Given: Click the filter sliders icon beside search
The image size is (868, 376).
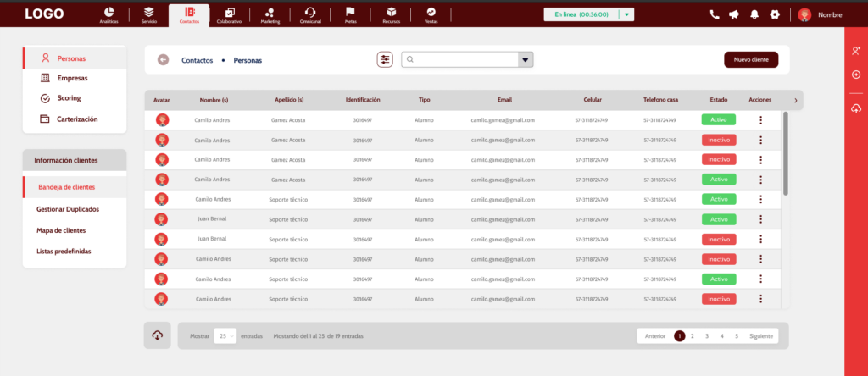Looking at the screenshot, I should [x=386, y=59].
